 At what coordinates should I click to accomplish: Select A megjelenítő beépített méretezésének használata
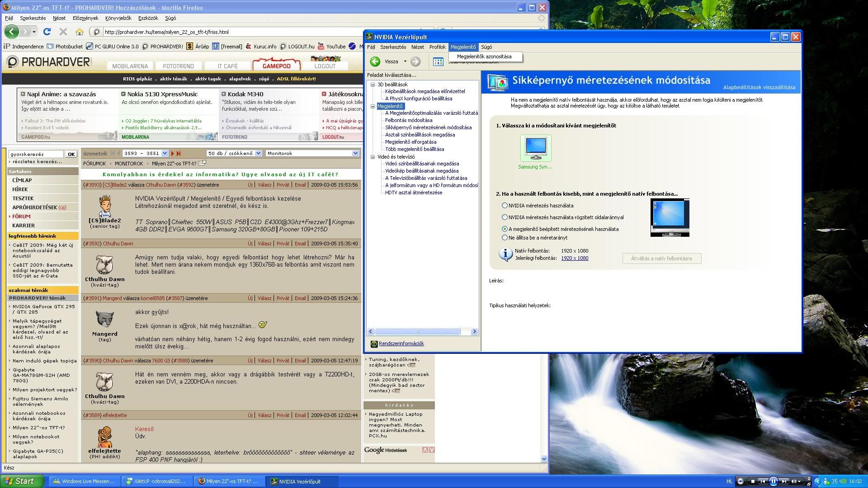(x=505, y=229)
